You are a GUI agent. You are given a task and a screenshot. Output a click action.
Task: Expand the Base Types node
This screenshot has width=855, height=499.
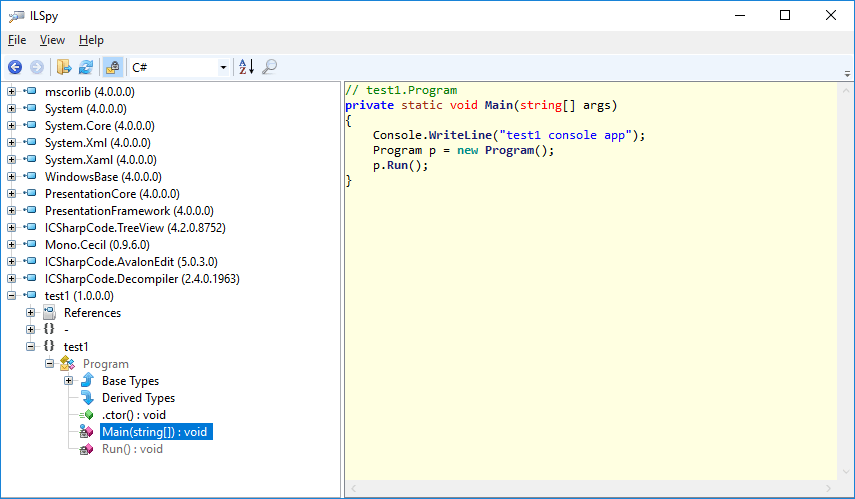tap(68, 381)
